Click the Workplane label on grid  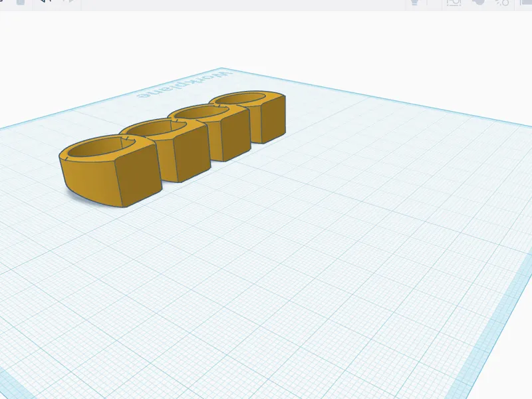(185, 85)
